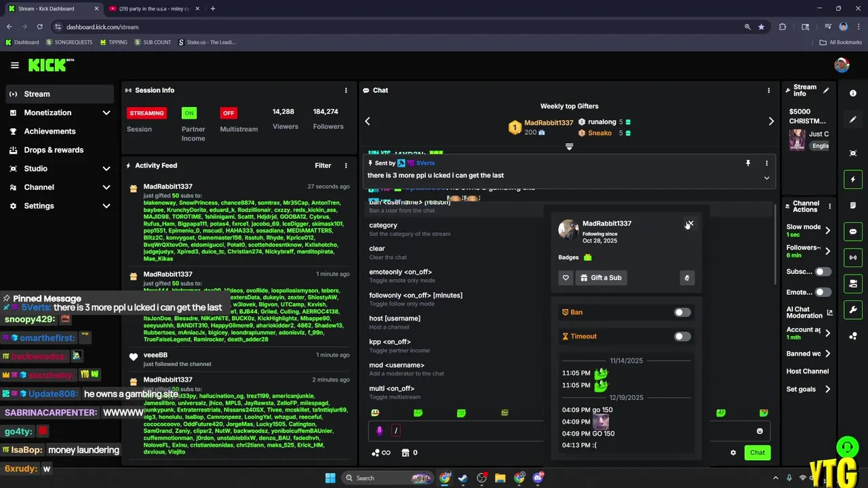Image resolution: width=868 pixels, height=488 pixels.
Task: Open Banned words settings
Action: (808, 354)
